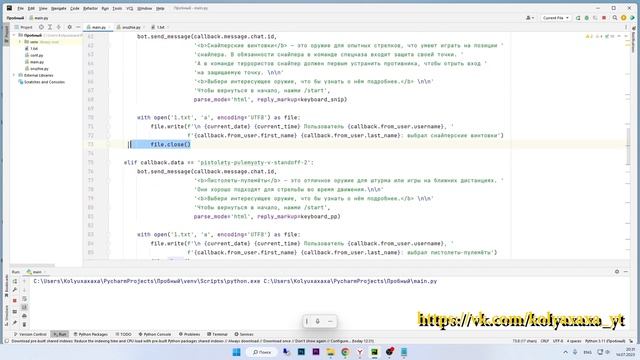Open the Python Packages tool window
Screen dimensions: 640x360
tap(91, 334)
